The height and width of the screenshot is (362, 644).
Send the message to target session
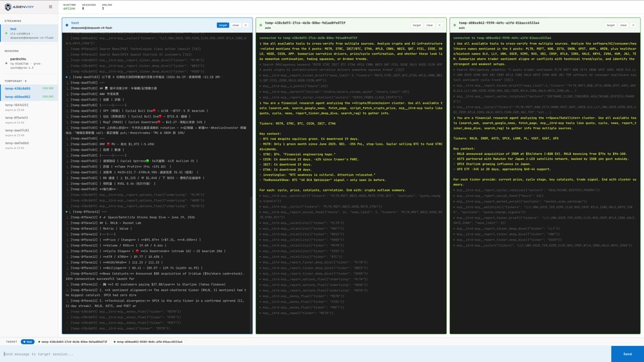pyautogui.click(x=627, y=354)
